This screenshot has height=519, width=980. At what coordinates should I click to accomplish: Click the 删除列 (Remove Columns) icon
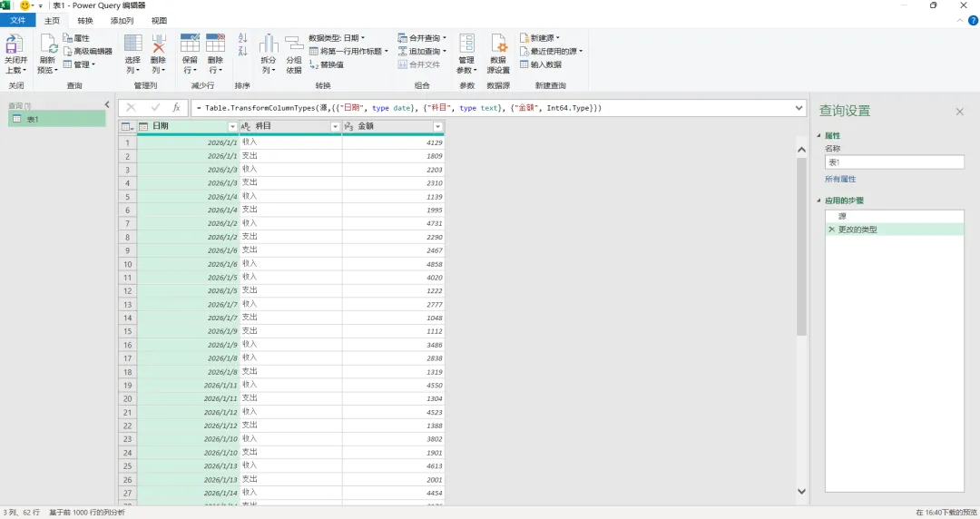(x=158, y=44)
